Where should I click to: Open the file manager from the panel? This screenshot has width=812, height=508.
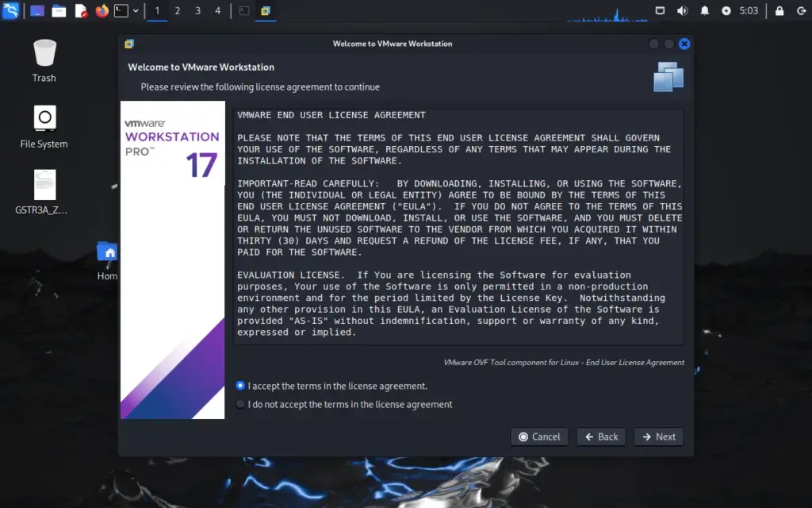[x=59, y=11]
